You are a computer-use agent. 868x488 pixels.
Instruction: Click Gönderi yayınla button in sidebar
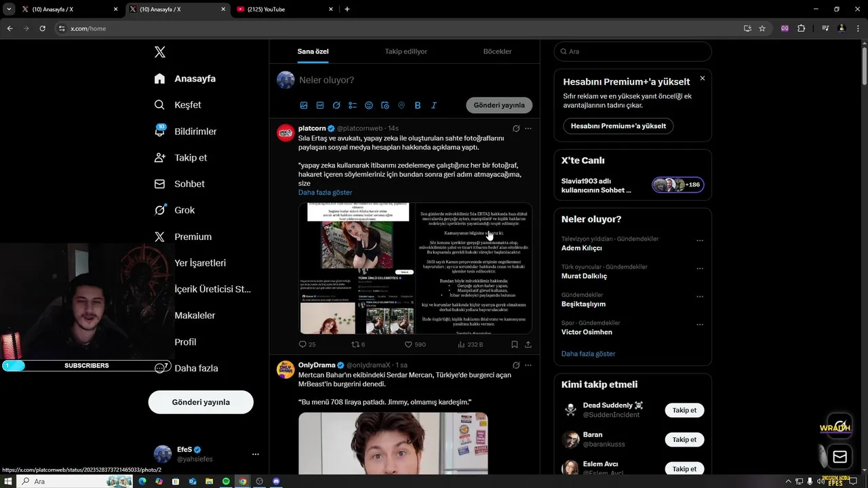click(x=201, y=402)
